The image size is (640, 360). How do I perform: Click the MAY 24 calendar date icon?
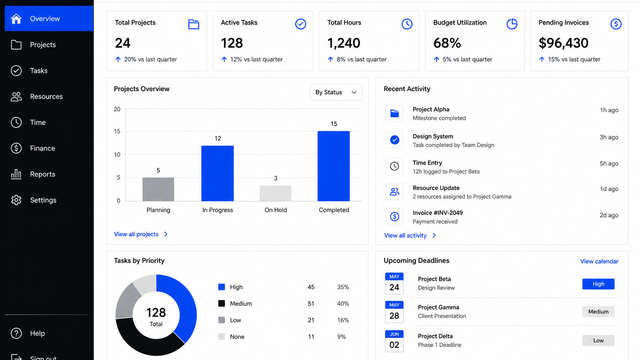click(394, 284)
